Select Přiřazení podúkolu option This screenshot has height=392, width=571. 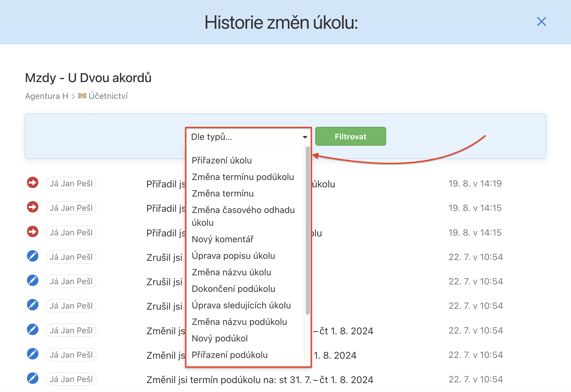point(230,355)
